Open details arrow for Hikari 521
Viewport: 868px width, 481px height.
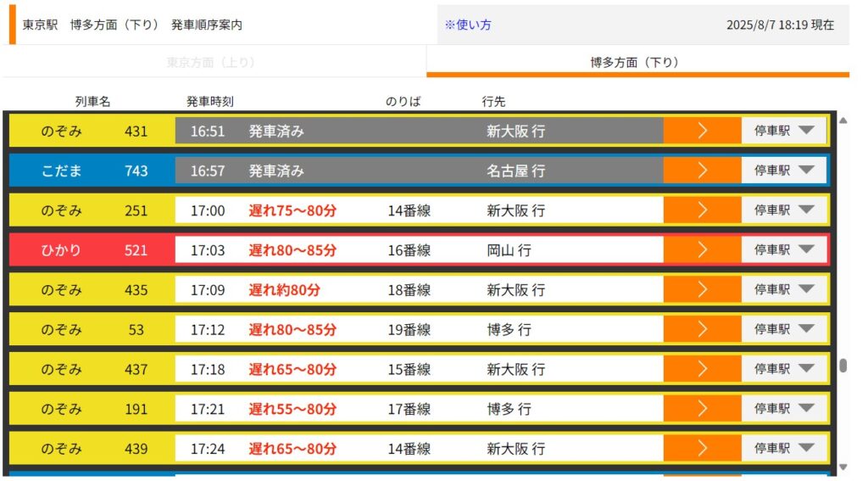[x=702, y=250]
